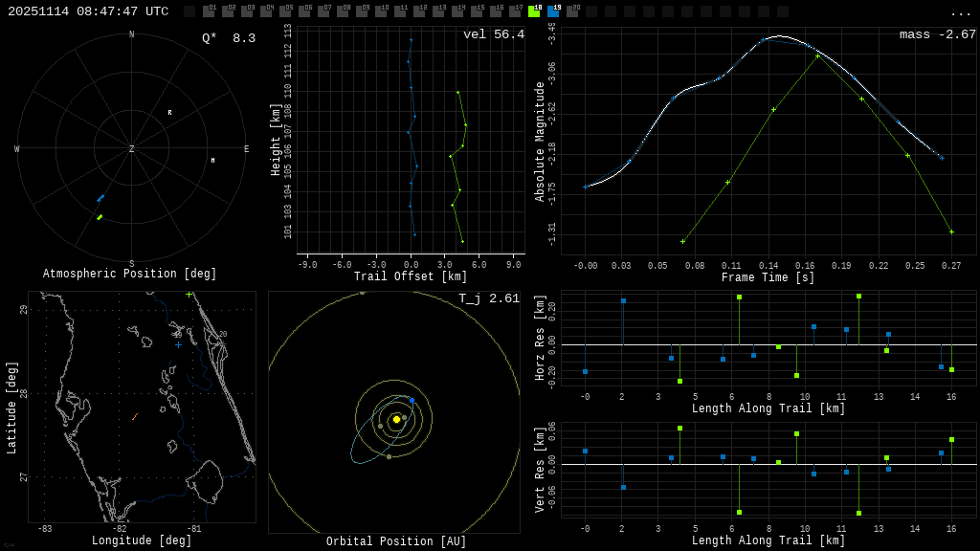The image size is (980, 551).
Task: Toggle station 14 square in top bar
Action: (x=457, y=11)
